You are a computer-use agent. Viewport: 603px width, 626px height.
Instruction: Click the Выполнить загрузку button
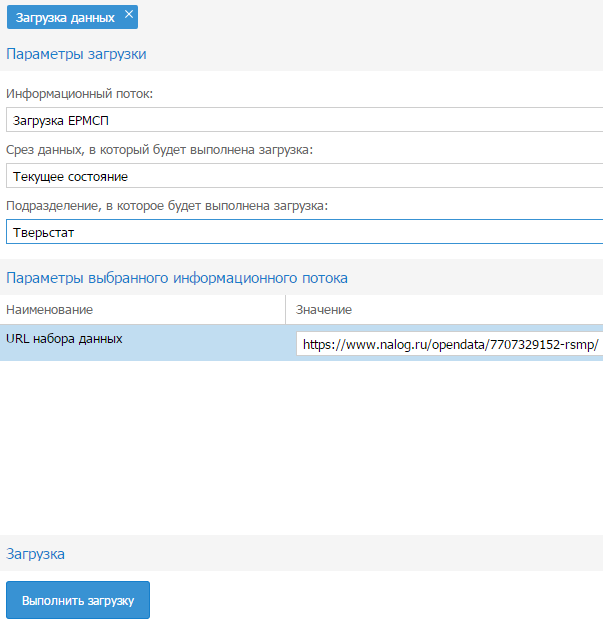78,600
